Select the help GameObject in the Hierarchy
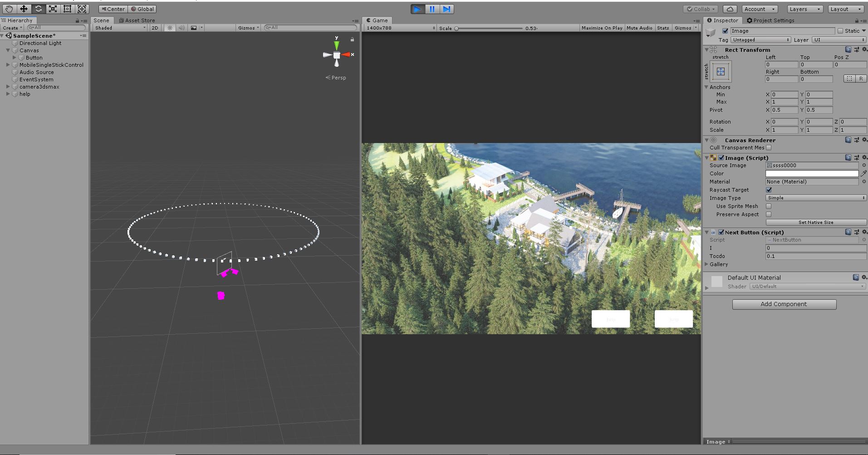 pos(25,94)
